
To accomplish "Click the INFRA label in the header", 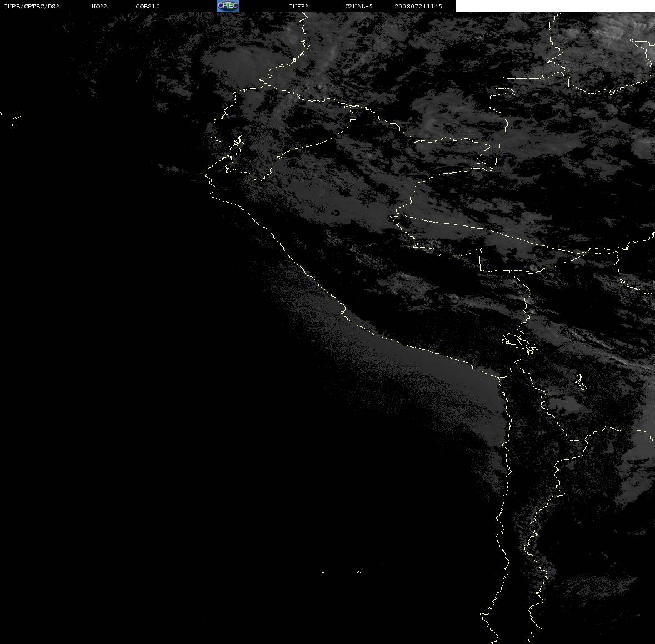I will coord(299,6).
